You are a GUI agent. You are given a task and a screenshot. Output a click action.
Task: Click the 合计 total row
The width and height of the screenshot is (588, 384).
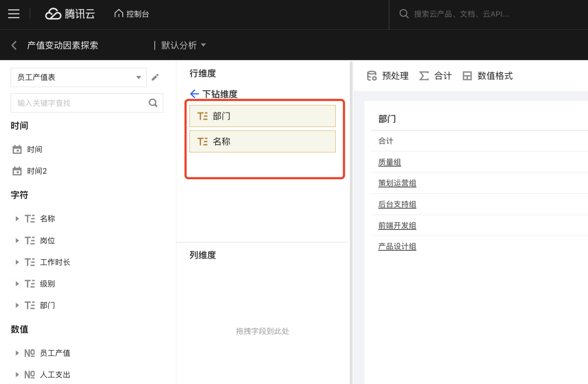[x=479, y=141]
